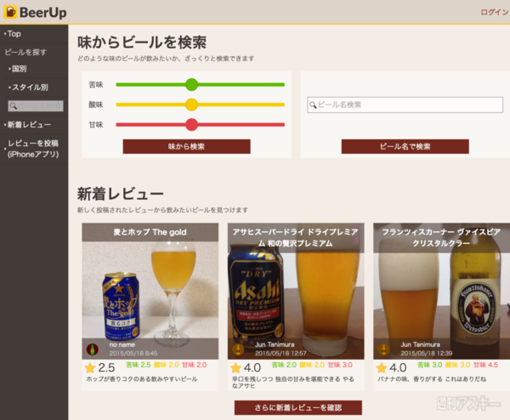Open the ログイン link
510x420 pixels.
click(x=495, y=12)
